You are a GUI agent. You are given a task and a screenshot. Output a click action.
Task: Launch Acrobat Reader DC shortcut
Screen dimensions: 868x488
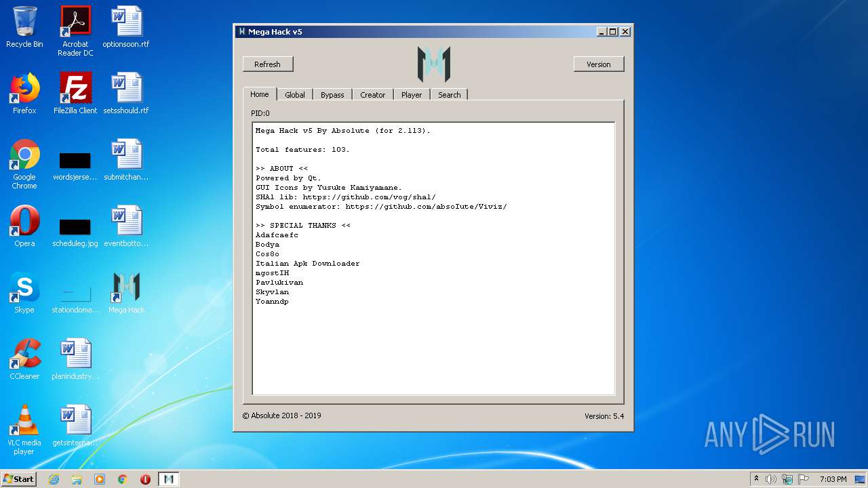75,30
